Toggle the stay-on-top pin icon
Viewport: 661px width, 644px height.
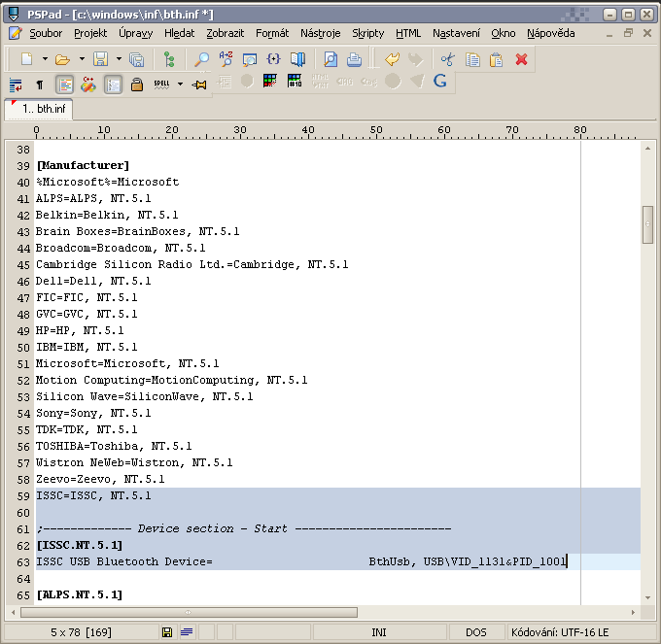(199, 85)
